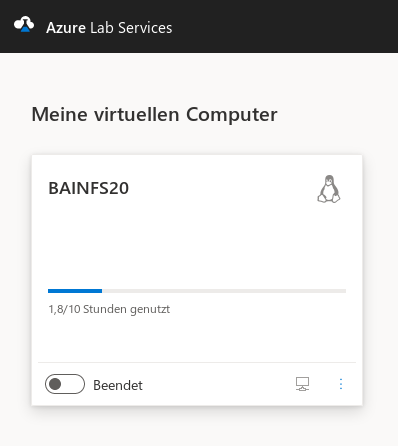Click the 'Lab Services' text in header

(x=131, y=28)
